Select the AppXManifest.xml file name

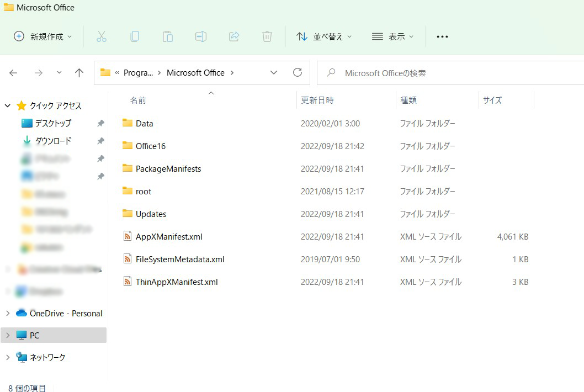click(169, 237)
